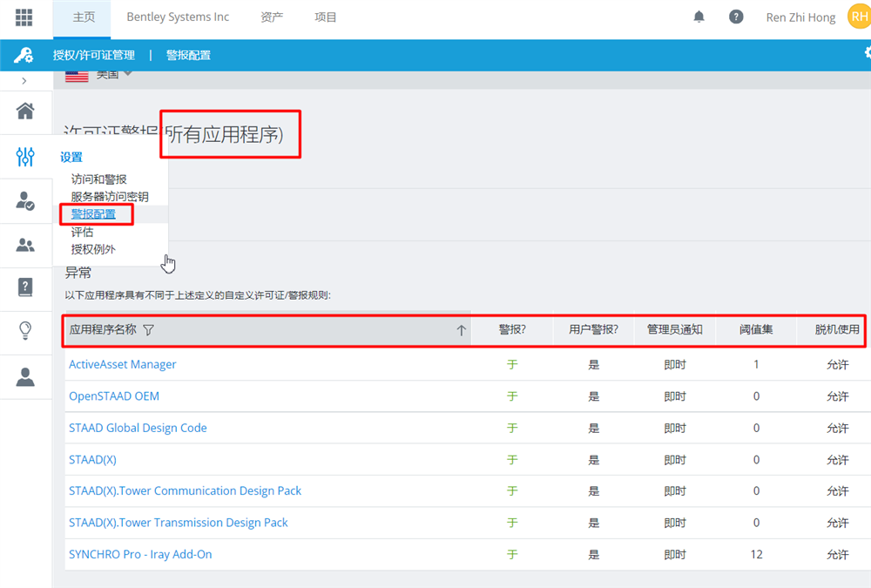
Task: Click threshold value 12 in SYNCHRO Pro row
Action: click(x=756, y=554)
